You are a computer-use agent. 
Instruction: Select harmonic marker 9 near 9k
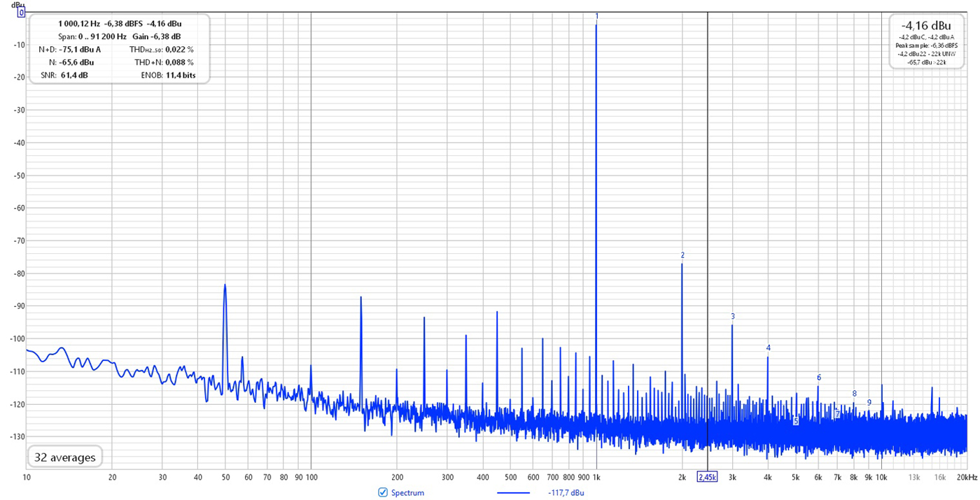869,402
